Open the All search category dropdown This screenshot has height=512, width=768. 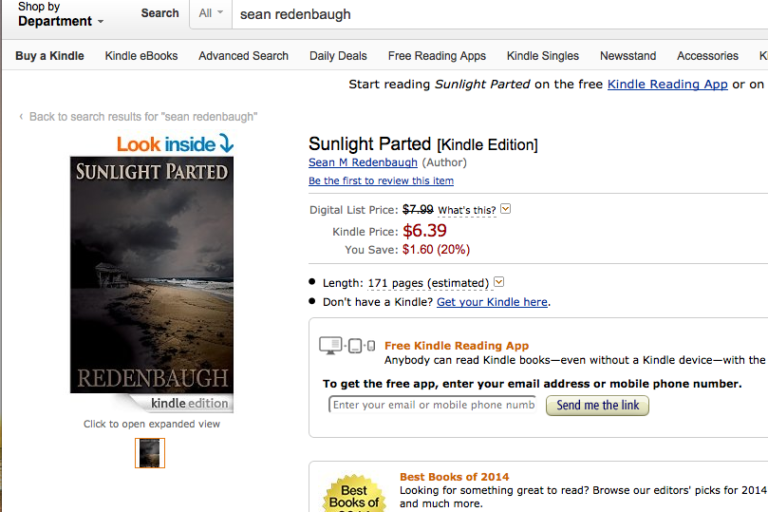pos(210,14)
